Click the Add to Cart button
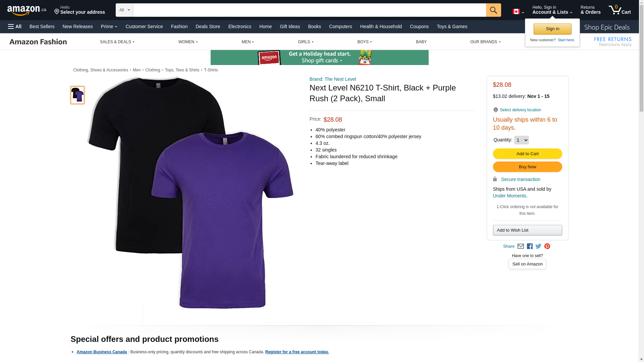 point(527,154)
